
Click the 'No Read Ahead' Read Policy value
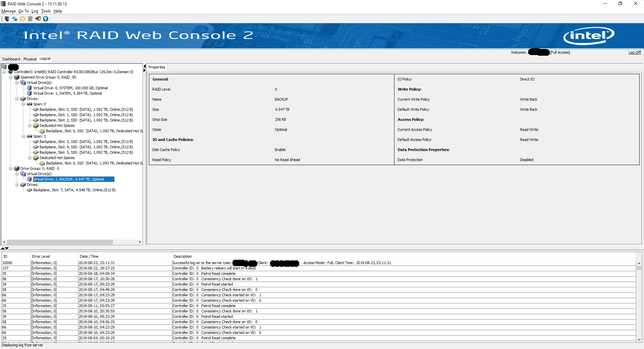pyautogui.click(x=287, y=160)
